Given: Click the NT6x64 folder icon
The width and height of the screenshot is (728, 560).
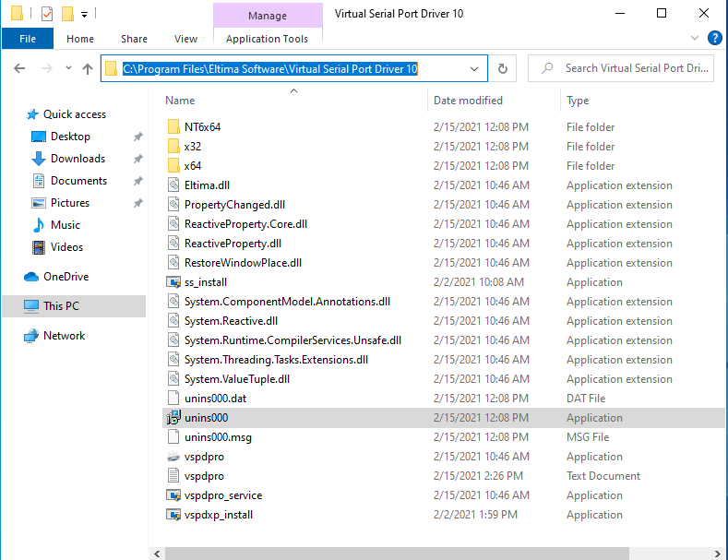Looking at the screenshot, I should click(x=173, y=126).
